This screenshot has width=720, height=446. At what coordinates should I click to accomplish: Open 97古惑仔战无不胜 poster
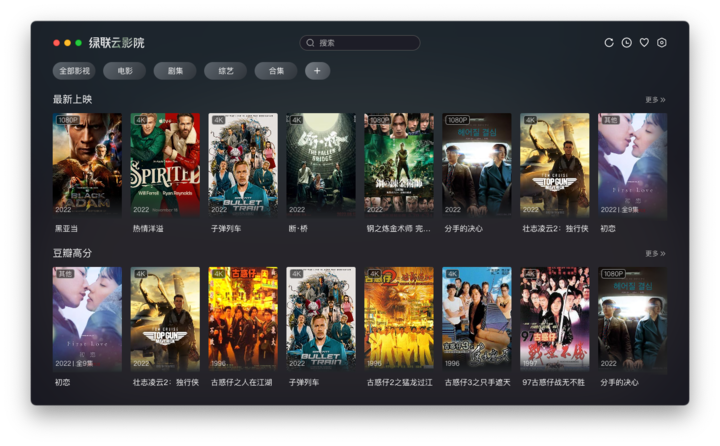[x=555, y=319]
